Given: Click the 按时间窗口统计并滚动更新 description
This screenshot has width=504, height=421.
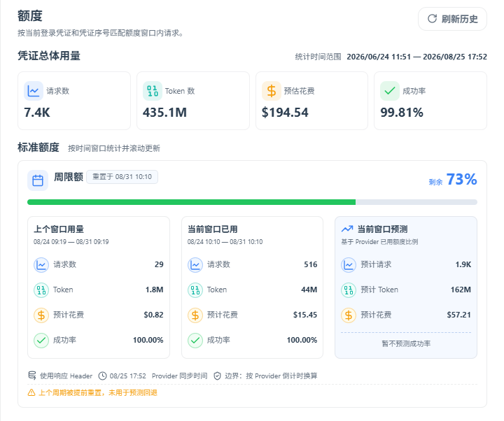Looking at the screenshot, I should pos(114,148).
